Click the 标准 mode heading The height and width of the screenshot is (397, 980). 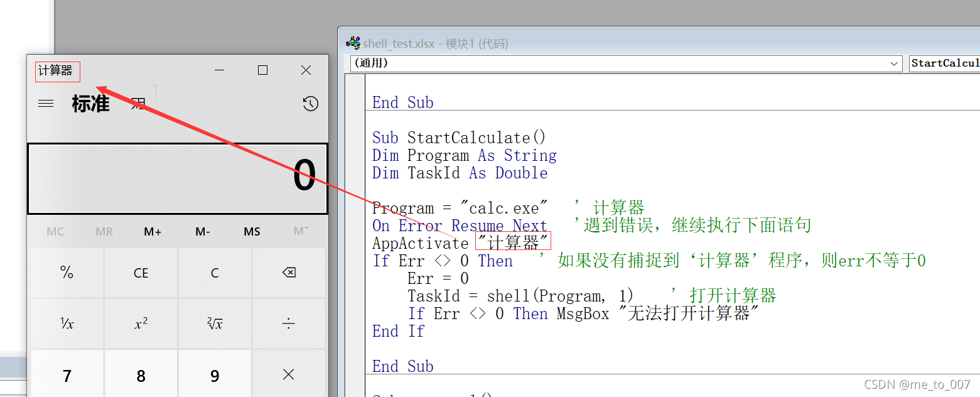(x=91, y=104)
